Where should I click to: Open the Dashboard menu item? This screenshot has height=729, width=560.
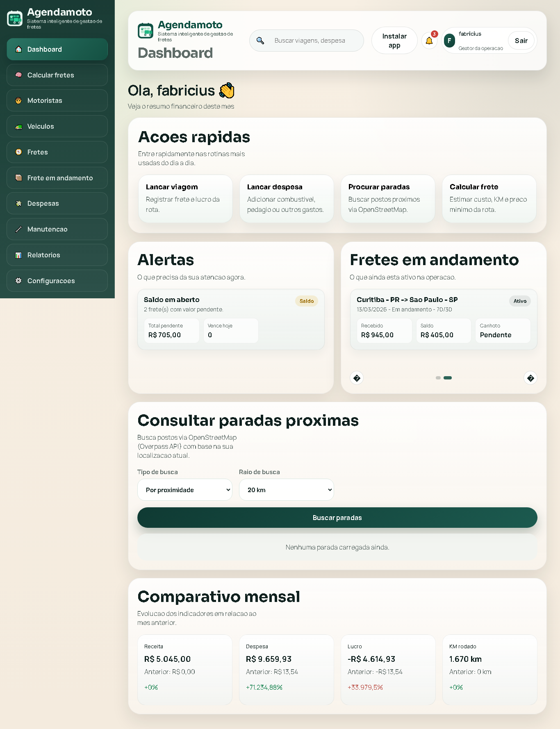(57, 49)
